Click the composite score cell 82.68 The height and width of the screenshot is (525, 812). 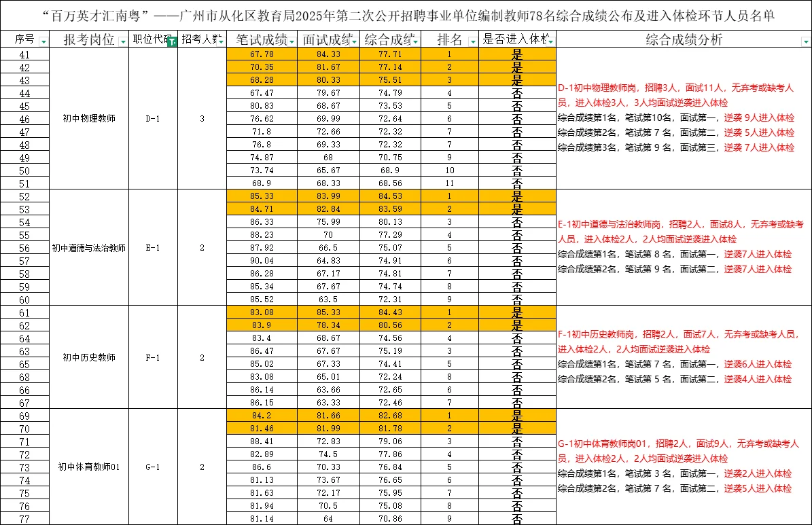[390, 415]
